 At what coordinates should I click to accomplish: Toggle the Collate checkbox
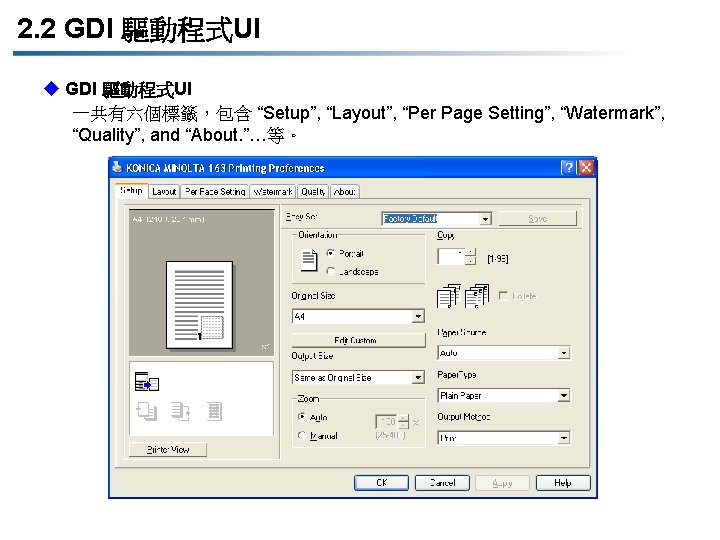504,296
